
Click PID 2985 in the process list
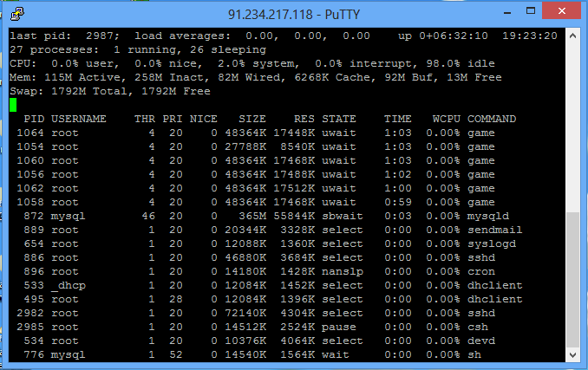30,327
